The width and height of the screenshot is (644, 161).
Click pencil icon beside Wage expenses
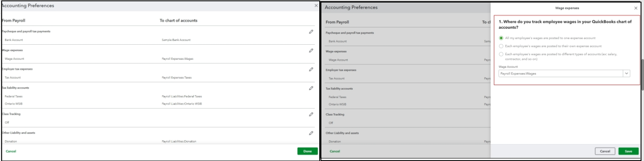[311, 50]
